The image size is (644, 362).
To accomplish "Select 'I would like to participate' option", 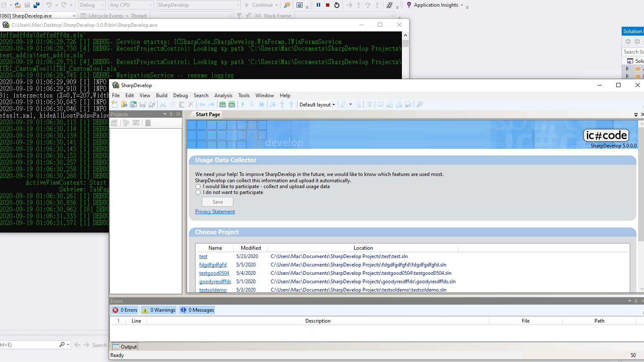I will pyautogui.click(x=198, y=186).
